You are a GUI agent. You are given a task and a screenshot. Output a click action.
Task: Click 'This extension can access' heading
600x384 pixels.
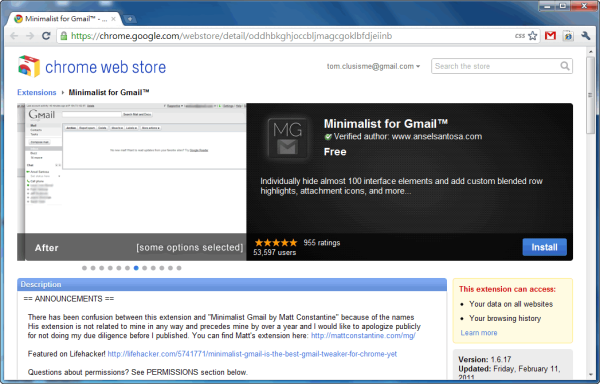click(x=507, y=289)
